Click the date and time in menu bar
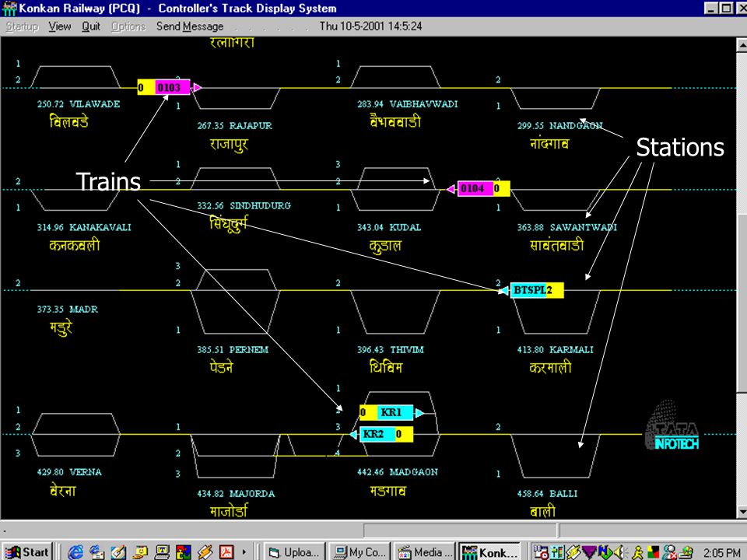 (370, 26)
